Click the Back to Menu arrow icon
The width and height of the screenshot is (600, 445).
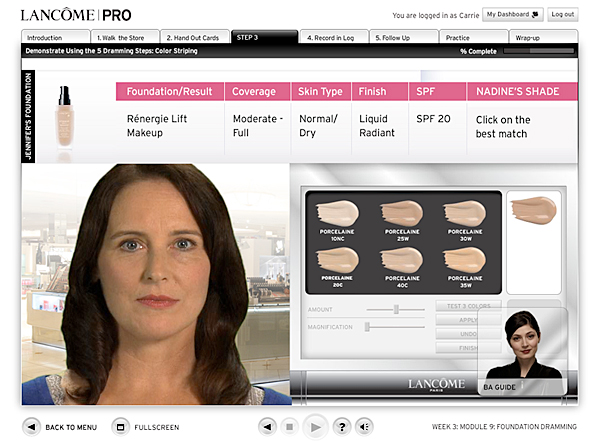[31, 427]
